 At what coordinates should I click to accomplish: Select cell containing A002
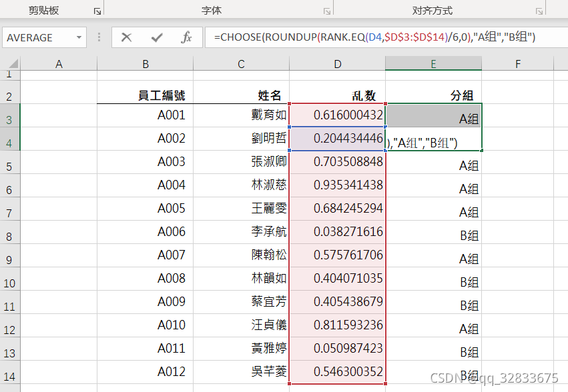(x=146, y=139)
